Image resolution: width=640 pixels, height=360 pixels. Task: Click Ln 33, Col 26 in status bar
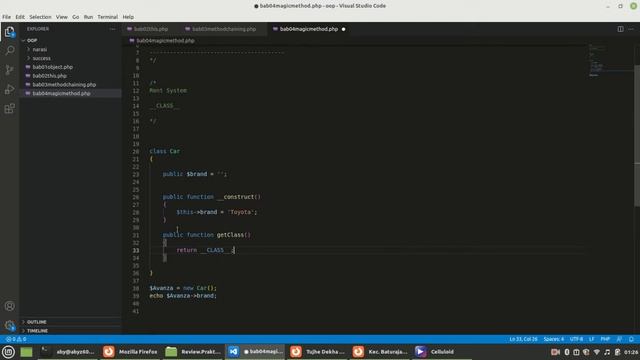pos(523,339)
